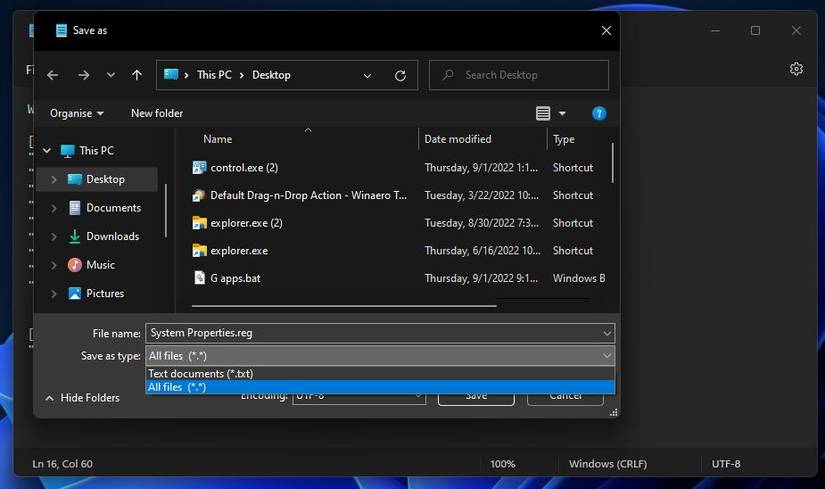Open view options dropdown arrow
Image resolution: width=825 pixels, height=489 pixels.
(562, 113)
